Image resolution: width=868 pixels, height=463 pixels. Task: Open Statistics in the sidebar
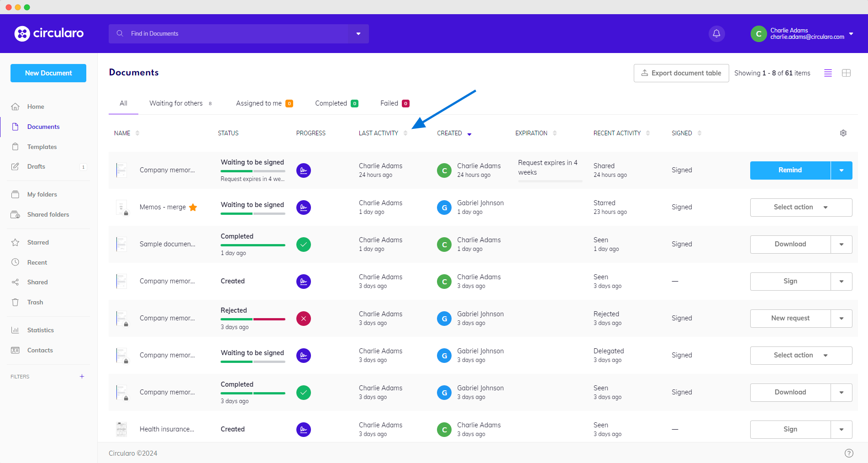(x=40, y=330)
